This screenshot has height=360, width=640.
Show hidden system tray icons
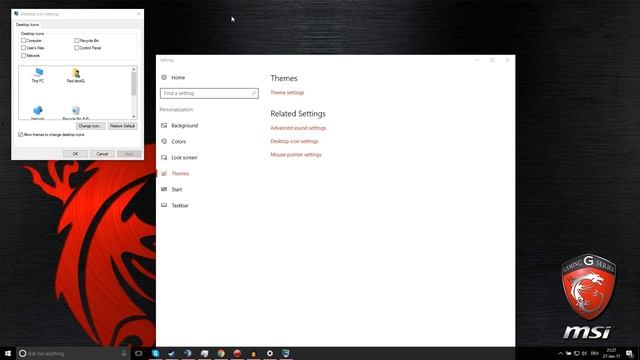pos(560,353)
